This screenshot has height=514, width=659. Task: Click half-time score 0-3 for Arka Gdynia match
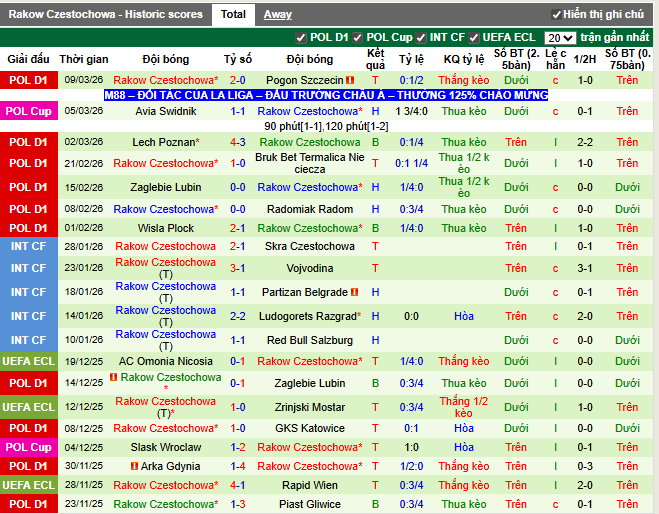(x=585, y=466)
